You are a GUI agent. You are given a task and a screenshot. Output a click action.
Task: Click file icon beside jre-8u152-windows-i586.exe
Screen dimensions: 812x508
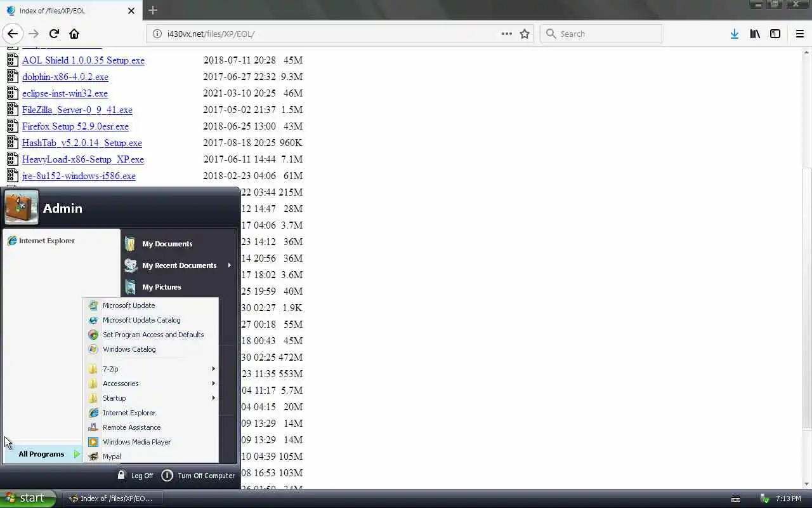pos(12,175)
